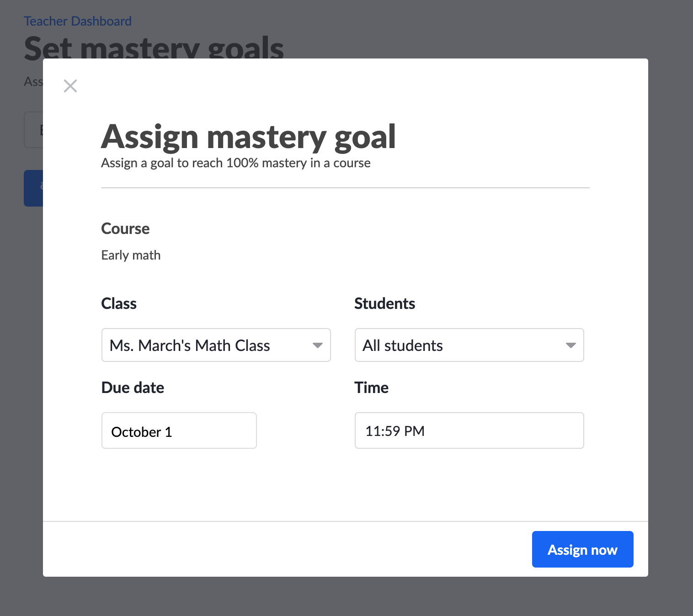Screen dimensions: 693x616
Task: Focus the 11:59 PM time field
Action: tap(469, 431)
